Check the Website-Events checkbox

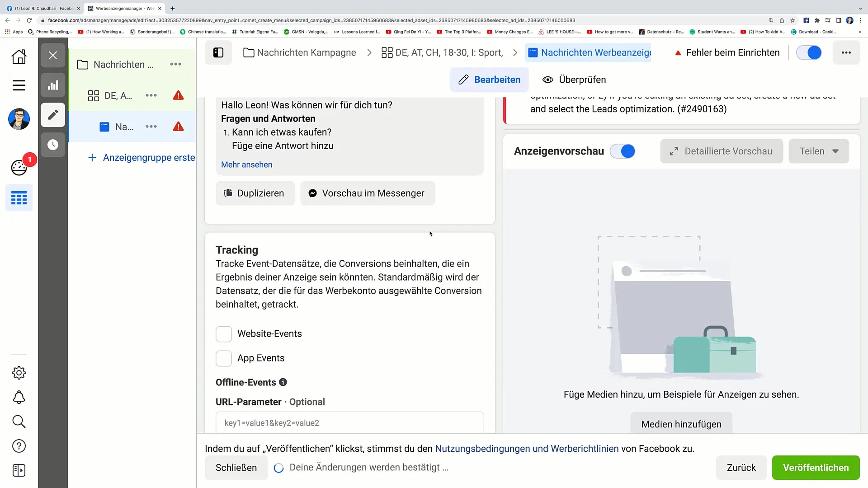(x=224, y=334)
